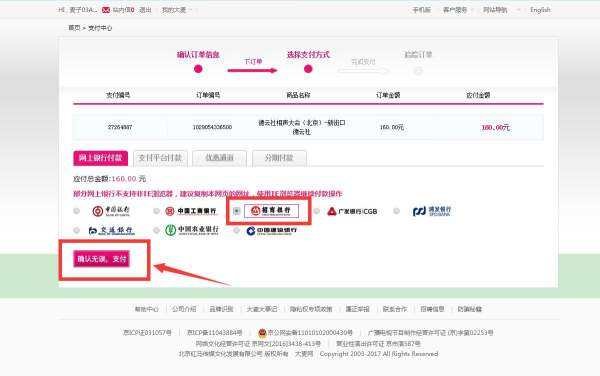600x376 pixels.
Task: Open the 公司介绍 footer link
Action: [184, 309]
